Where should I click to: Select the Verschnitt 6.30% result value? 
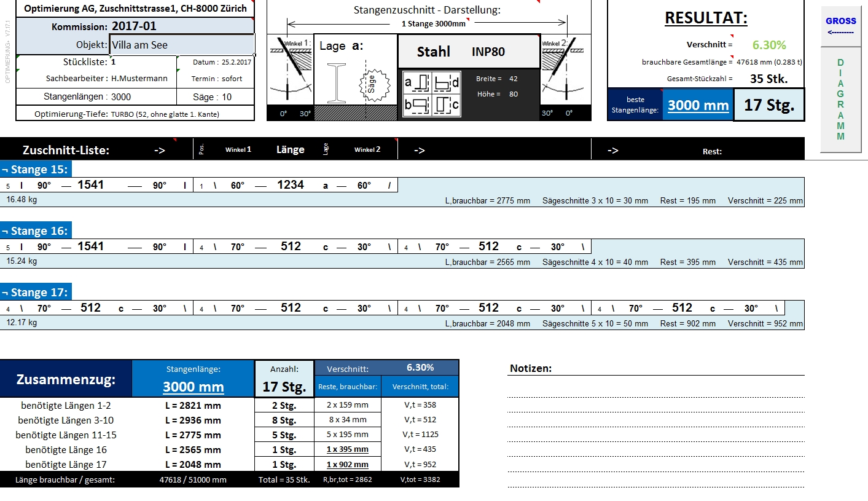tap(769, 45)
